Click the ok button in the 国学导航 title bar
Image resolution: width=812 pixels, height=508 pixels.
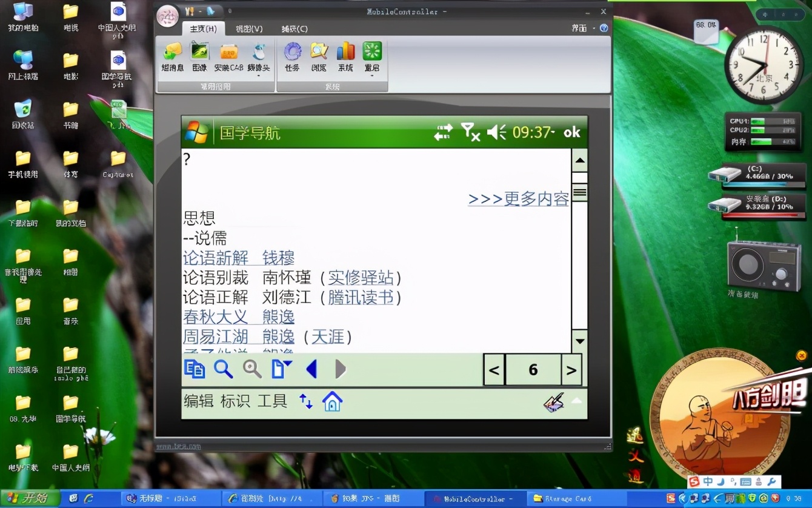point(572,132)
